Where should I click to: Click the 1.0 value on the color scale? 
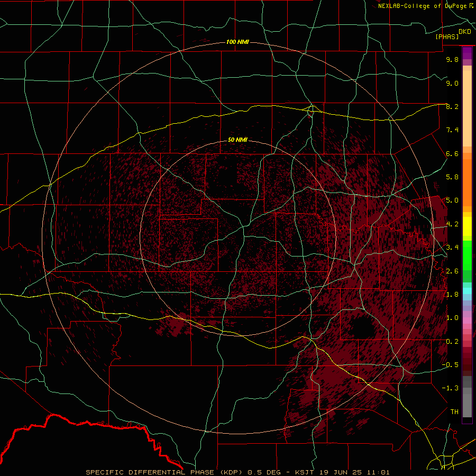452,318
